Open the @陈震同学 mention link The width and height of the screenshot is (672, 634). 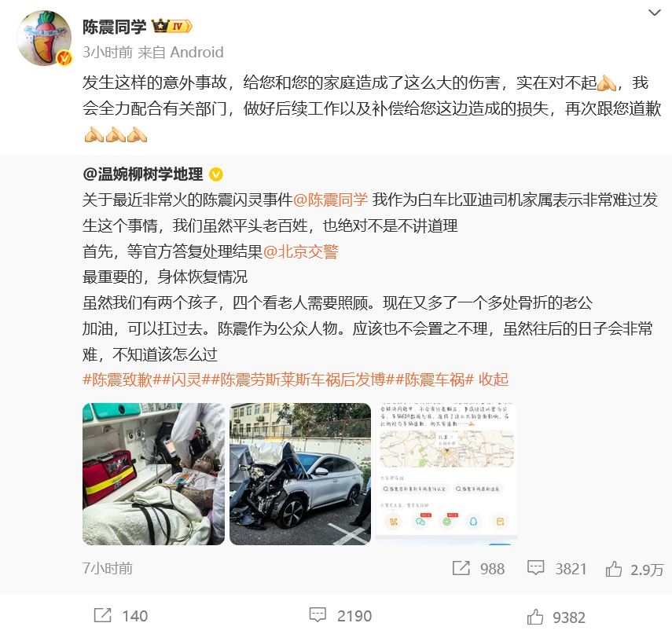pos(330,200)
